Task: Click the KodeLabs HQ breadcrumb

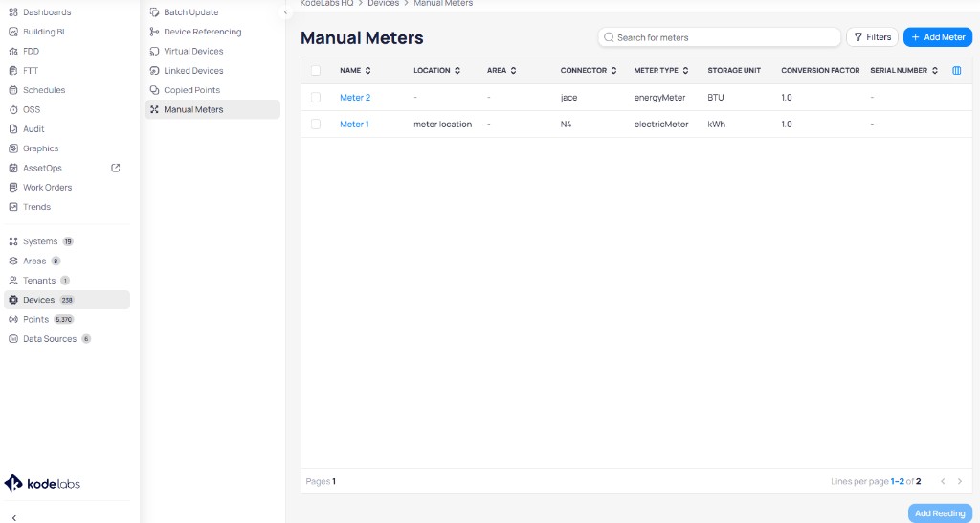Action: [x=327, y=3]
